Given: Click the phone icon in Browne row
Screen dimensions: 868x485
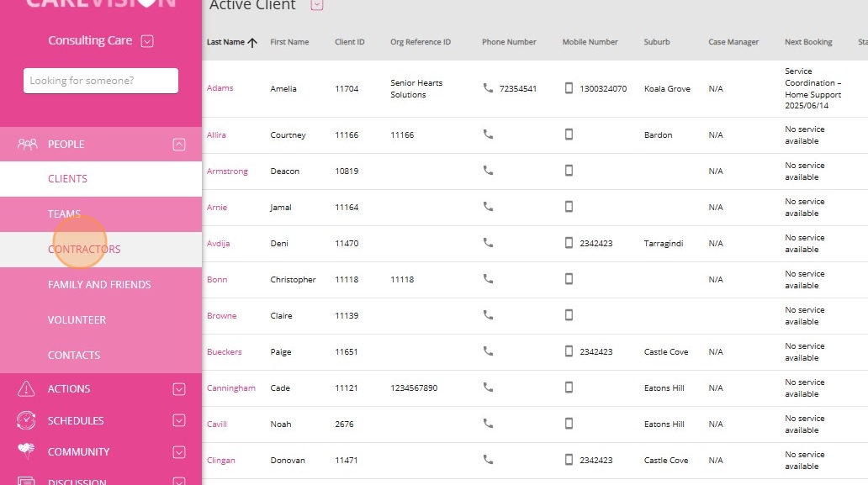Looking at the screenshot, I should 488,314.
